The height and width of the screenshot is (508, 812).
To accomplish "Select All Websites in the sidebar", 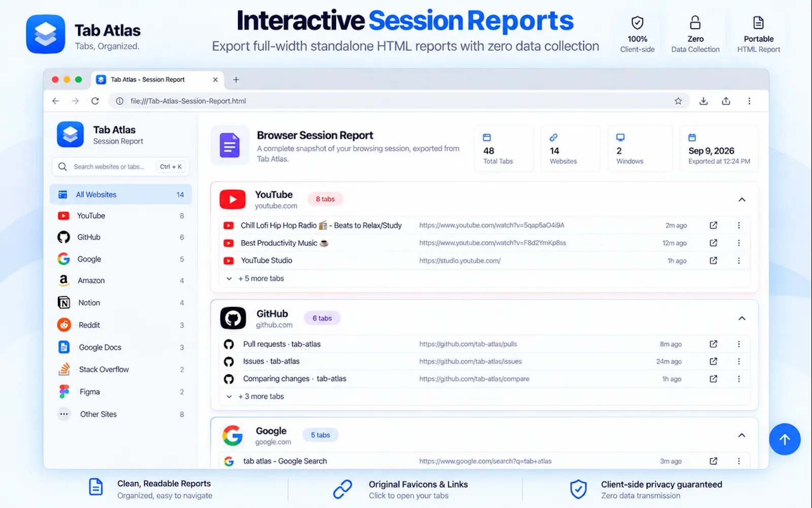I will pyautogui.click(x=121, y=195).
